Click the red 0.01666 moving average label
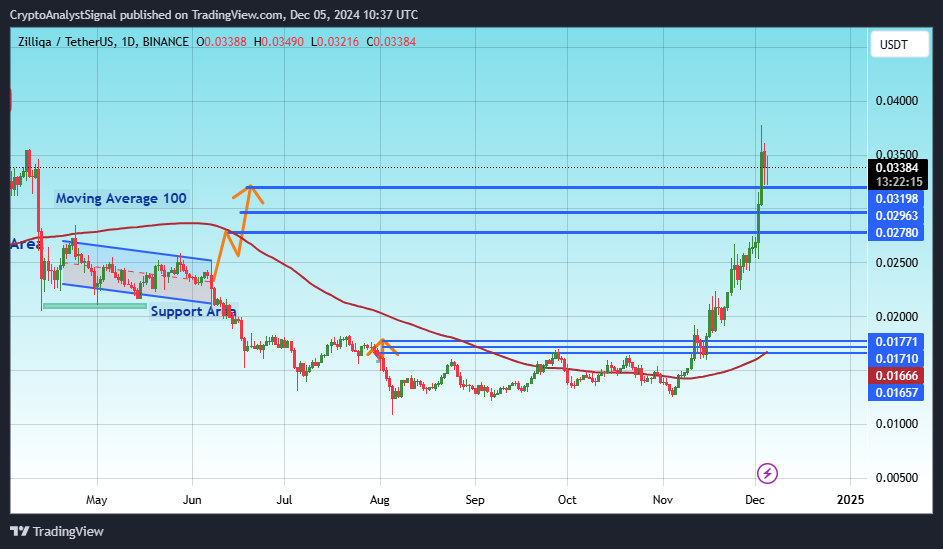This screenshot has width=943, height=549. (x=897, y=375)
